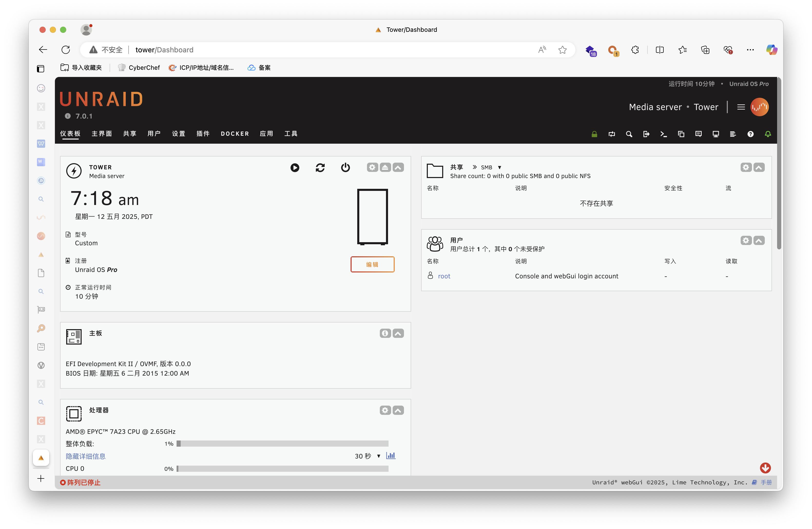Select the 插件 plugins tab

pyautogui.click(x=203, y=134)
